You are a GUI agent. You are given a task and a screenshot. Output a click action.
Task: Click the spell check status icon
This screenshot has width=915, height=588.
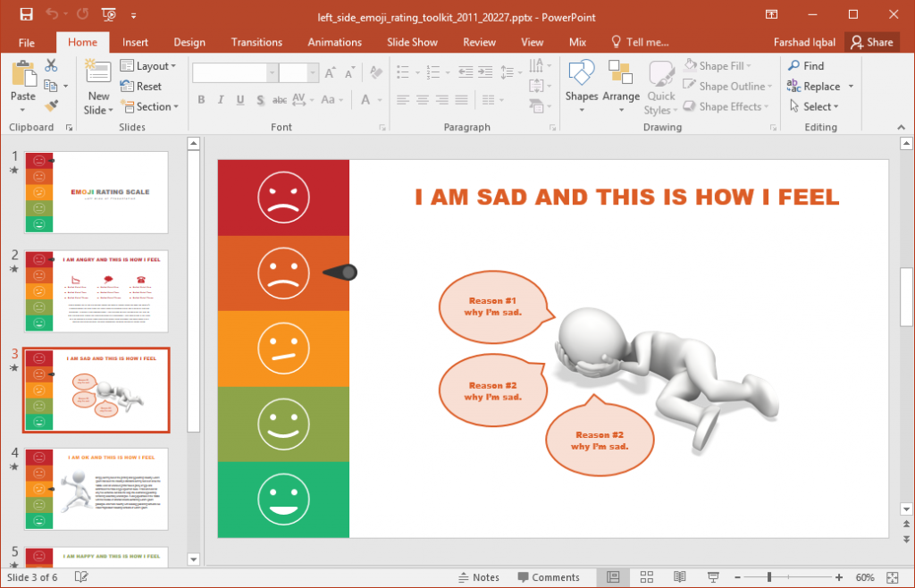(81, 577)
